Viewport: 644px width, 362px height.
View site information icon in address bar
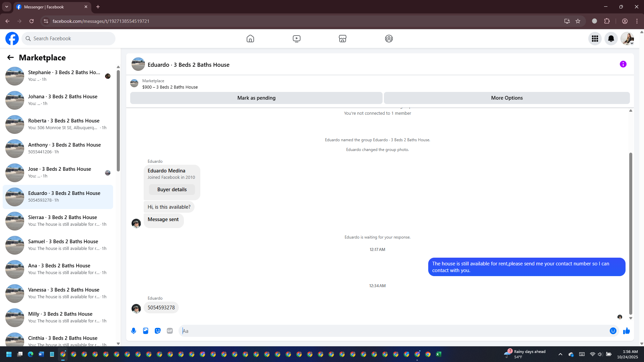point(46,21)
